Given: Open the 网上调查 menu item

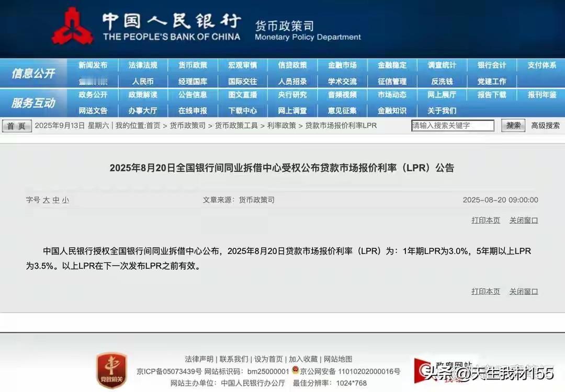Looking at the screenshot, I should [292, 110].
